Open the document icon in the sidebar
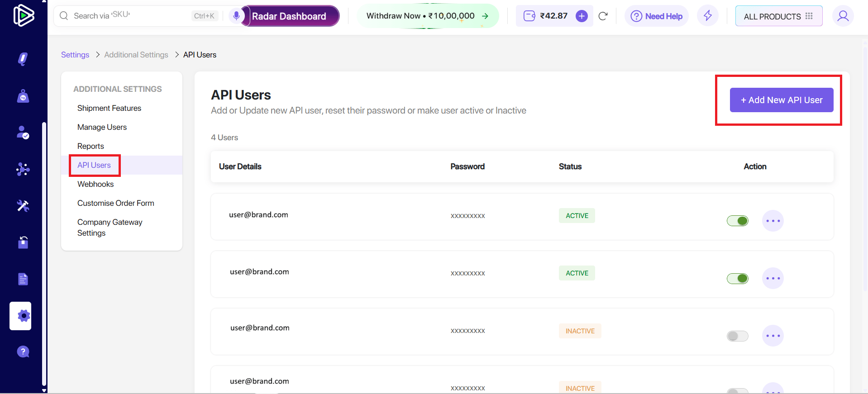Screen dimensions: 868x394 pos(23,279)
